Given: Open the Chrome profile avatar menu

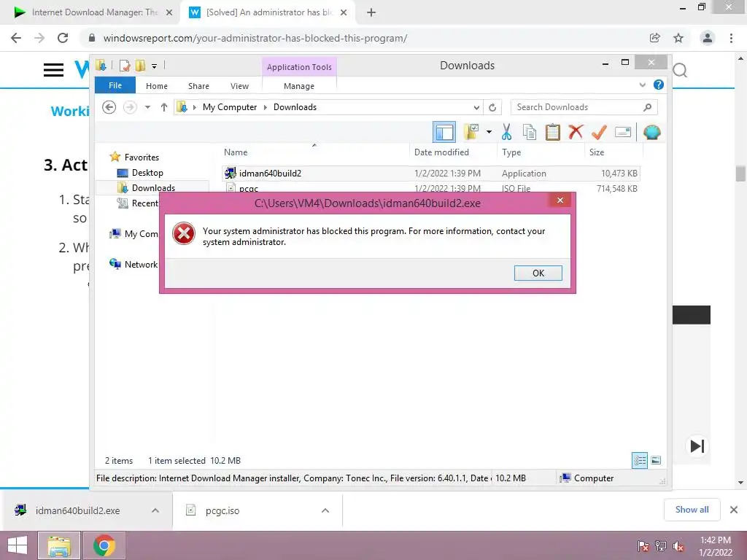Looking at the screenshot, I should click(x=708, y=38).
